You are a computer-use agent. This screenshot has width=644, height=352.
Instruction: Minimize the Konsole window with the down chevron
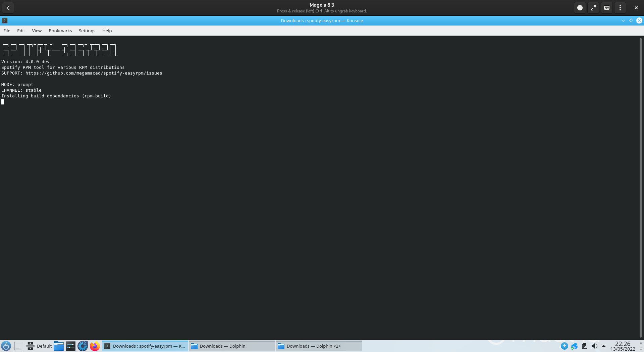(623, 20)
